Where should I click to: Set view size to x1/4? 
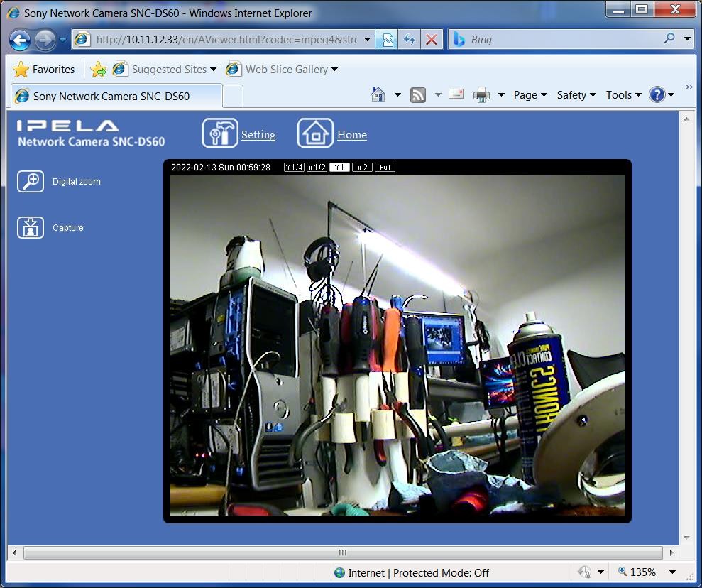[x=294, y=168]
